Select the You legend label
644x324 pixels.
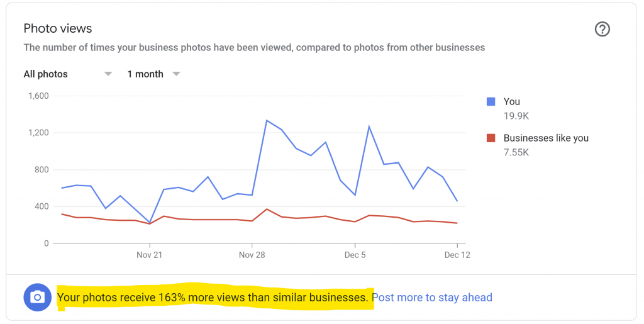pyautogui.click(x=512, y=101)
